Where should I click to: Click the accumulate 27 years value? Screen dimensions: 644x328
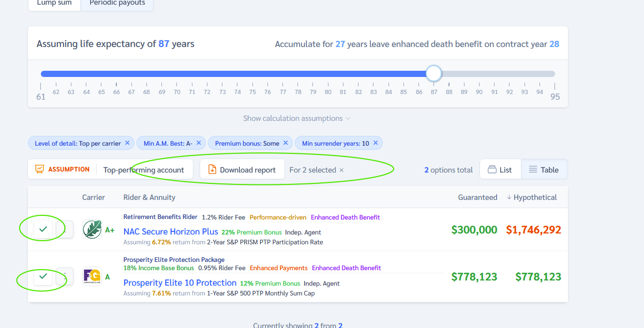[x=340, y=44]
